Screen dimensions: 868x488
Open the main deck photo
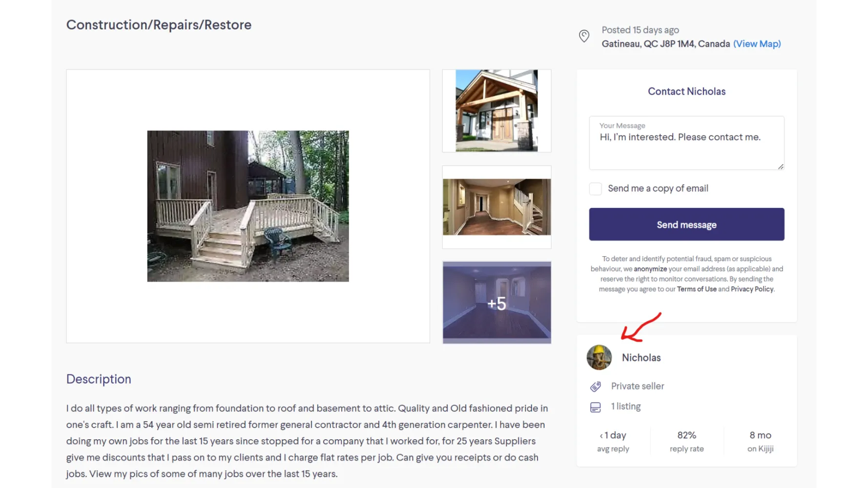[248, 206]
